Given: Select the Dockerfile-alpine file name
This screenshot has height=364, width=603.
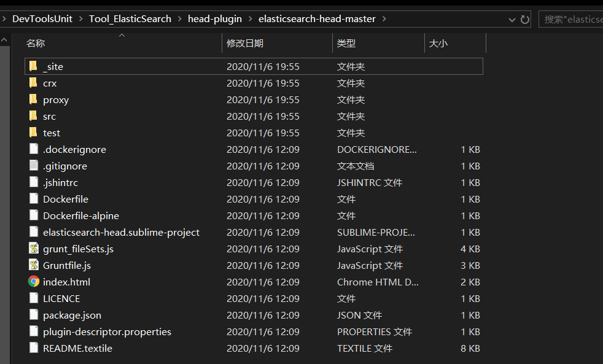Looking at the screenshot, I should point(81,215).
